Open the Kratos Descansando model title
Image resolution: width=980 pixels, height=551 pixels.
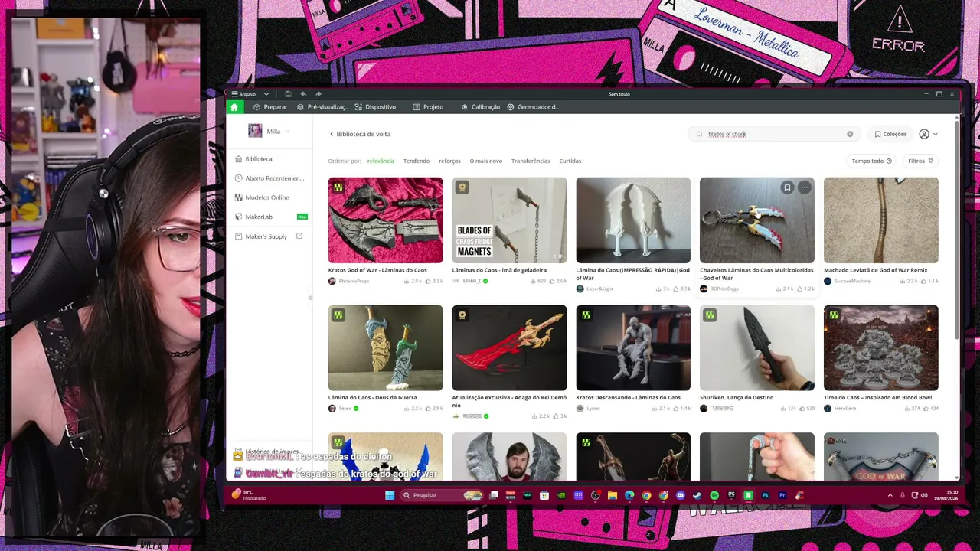pyautogui.click(x=628, y=397)
